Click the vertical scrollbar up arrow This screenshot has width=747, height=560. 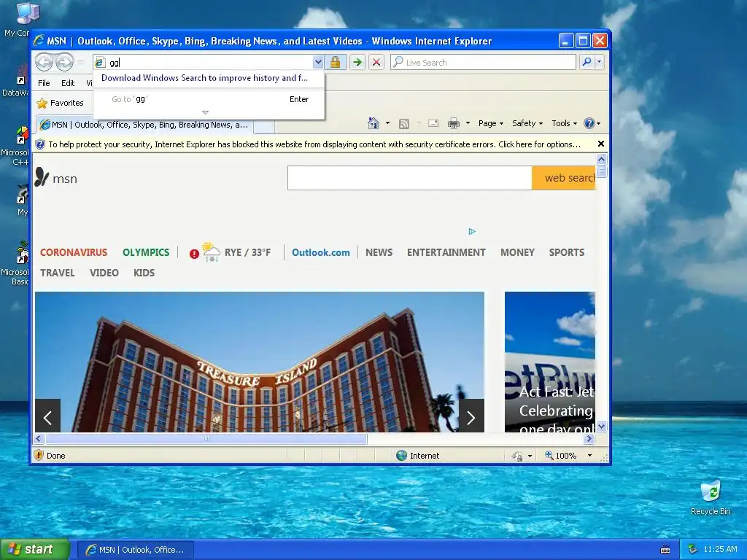point(601,159)
